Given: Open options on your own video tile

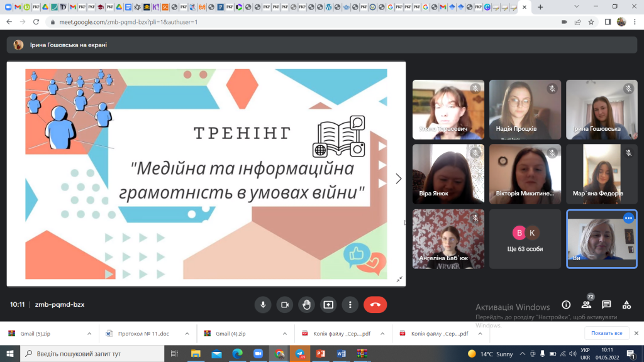Looking at the screenshot, I should click(628, 218).
